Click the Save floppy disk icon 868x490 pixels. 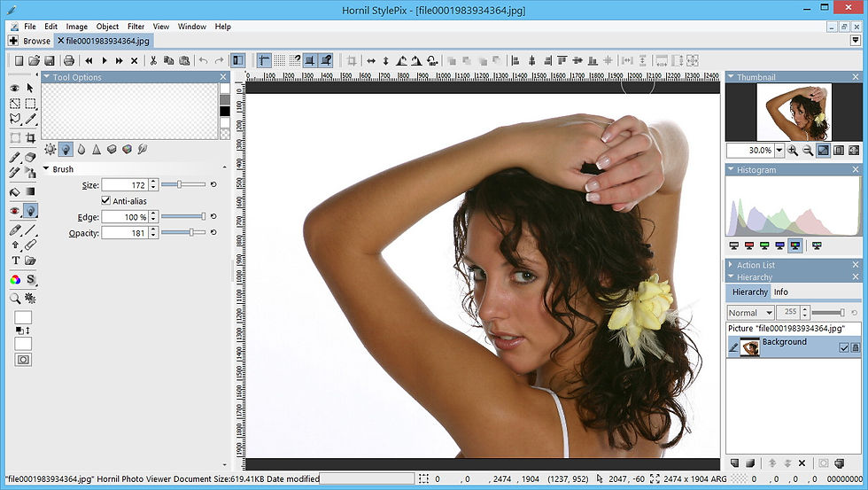tap(50, 60)
